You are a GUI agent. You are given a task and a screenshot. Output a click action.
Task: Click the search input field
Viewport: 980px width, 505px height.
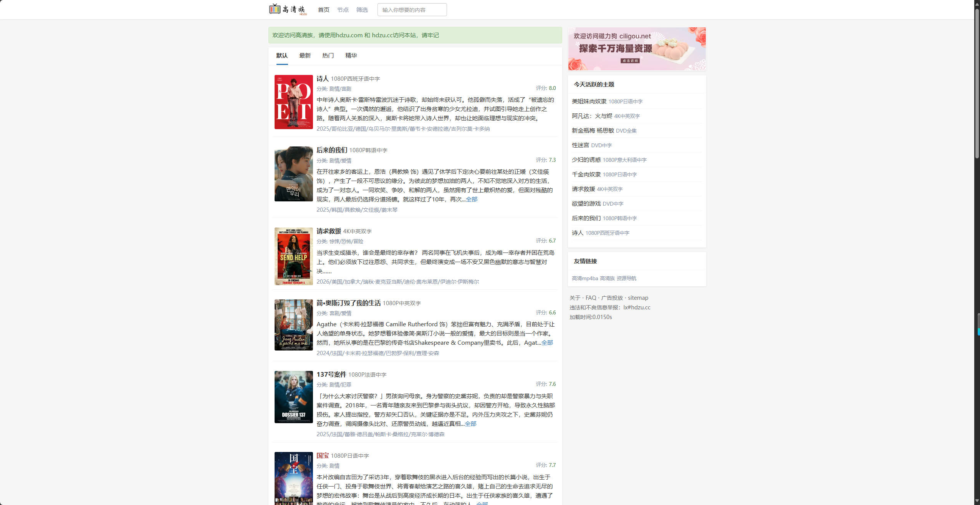(x=412, y=9)
